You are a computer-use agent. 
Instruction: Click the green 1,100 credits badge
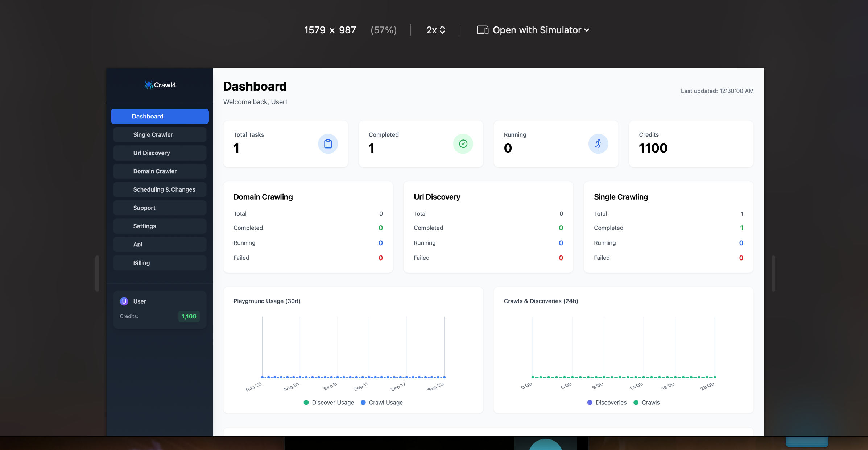189,316
